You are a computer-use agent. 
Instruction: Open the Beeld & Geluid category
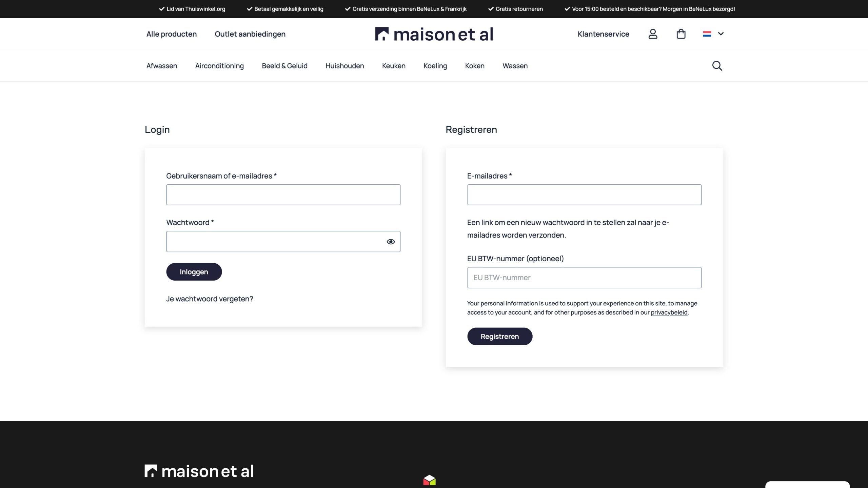[x=284, y=66]
